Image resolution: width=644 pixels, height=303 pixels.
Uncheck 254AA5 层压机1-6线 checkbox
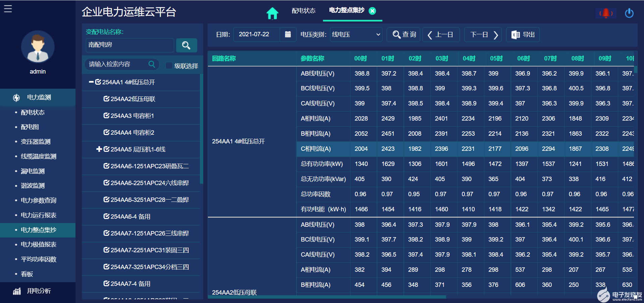107,149
